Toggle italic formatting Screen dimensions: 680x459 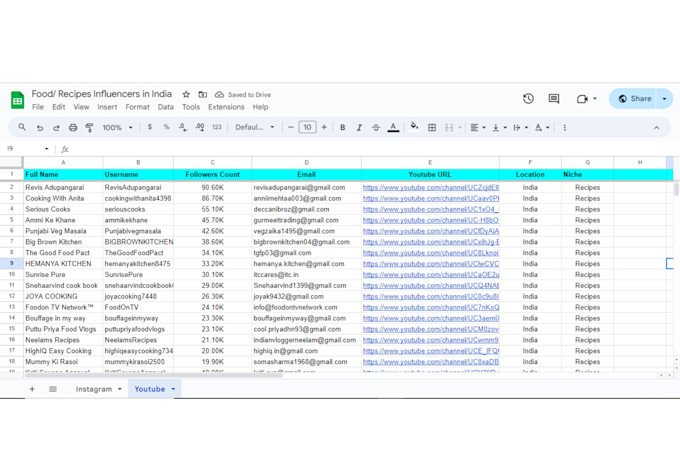click(x=359, y=128)
